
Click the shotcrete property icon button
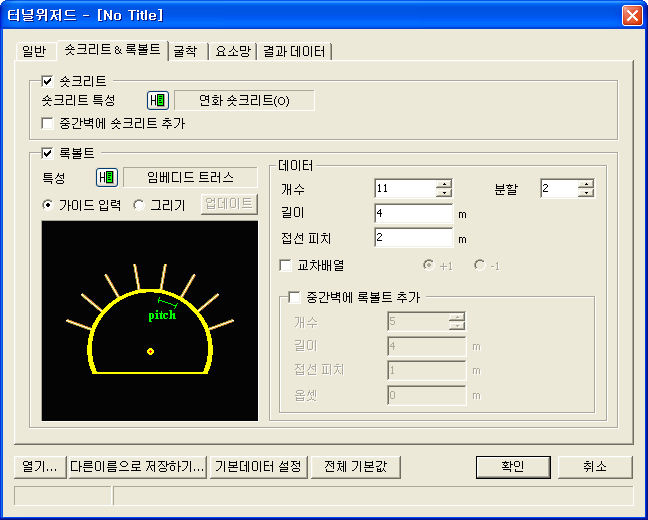(158, 100)
